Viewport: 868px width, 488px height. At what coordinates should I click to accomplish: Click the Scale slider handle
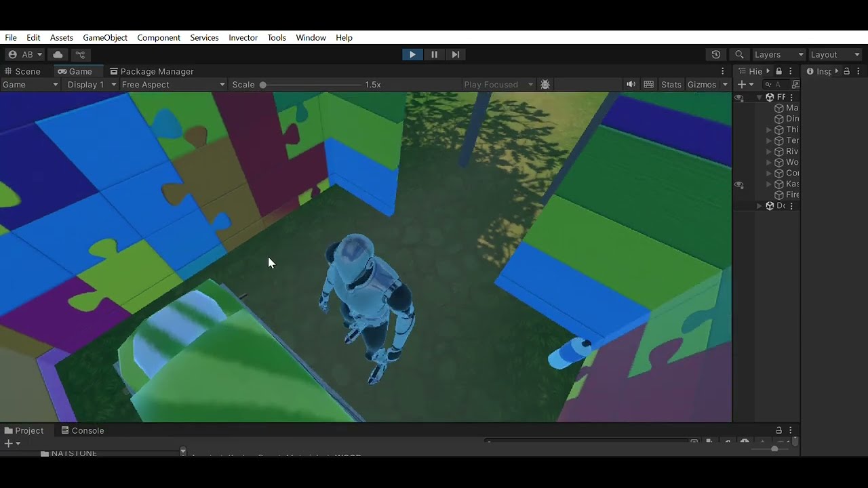tap(263, 85)
